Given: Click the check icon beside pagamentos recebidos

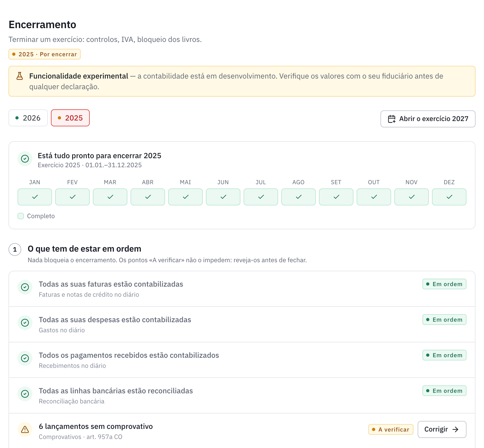Looking at the screenshot, I should coord(25,358).
